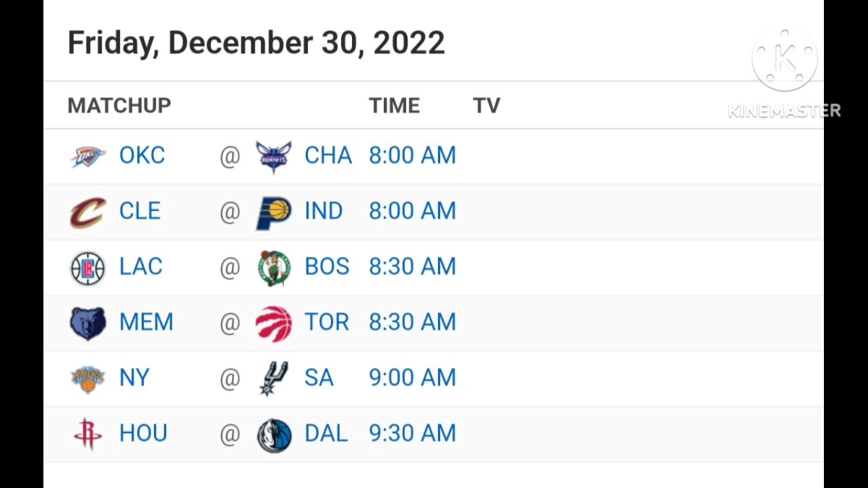Image resolution: width=868 pixels, height=488 pixels.
Task: Click the San Antonio Spurs logo
Action: 274,379
